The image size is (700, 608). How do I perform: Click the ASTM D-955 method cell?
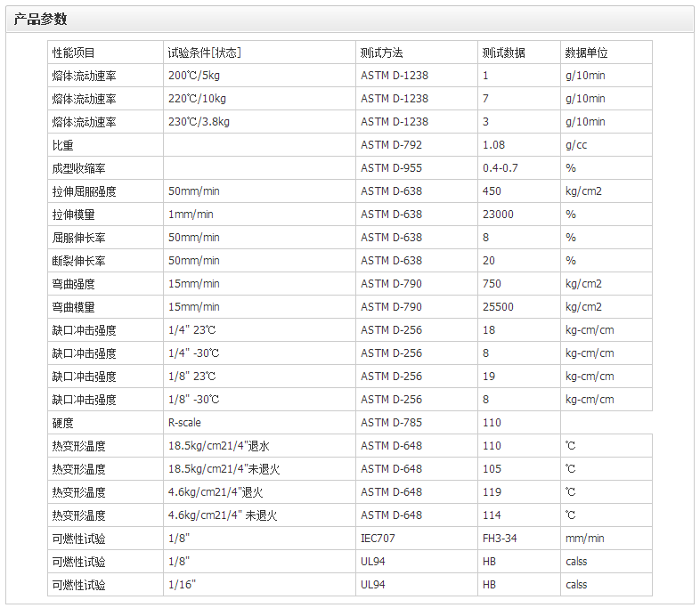[417, 168]
